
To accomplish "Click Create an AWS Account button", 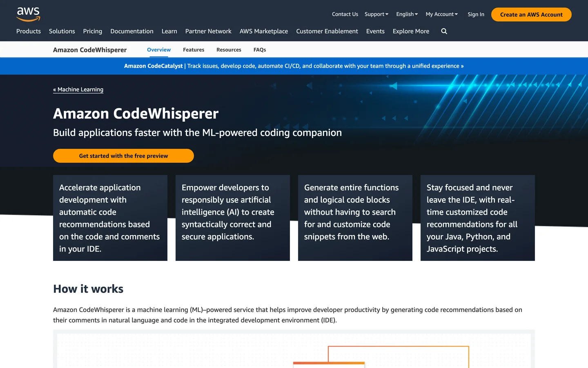I will (x=531, y=14).
